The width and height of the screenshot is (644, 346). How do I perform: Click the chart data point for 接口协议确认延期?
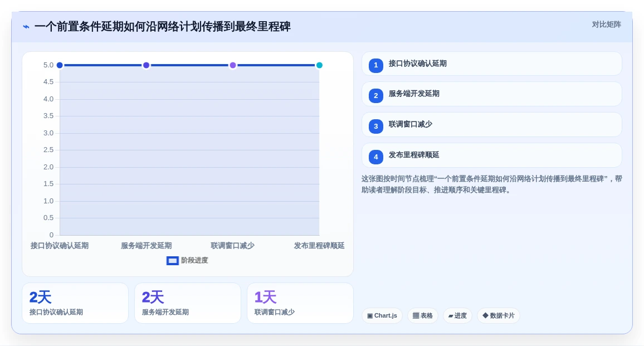click(x=60, y=65)
